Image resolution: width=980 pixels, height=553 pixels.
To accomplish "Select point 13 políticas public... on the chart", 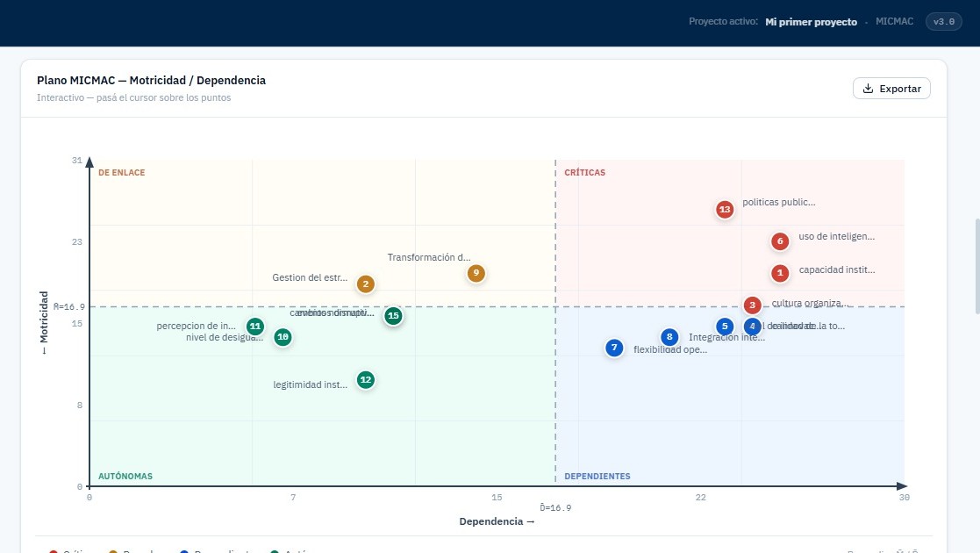I will [x=725, y=210].
